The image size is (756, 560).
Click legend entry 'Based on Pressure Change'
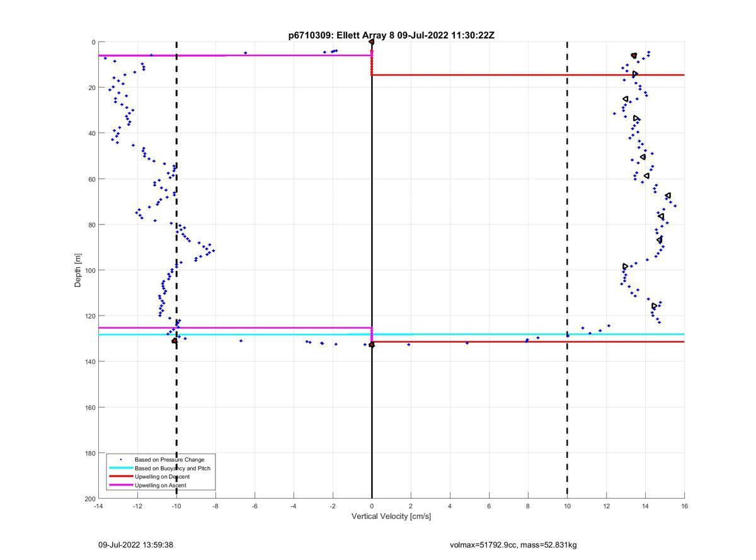(169, 459)
